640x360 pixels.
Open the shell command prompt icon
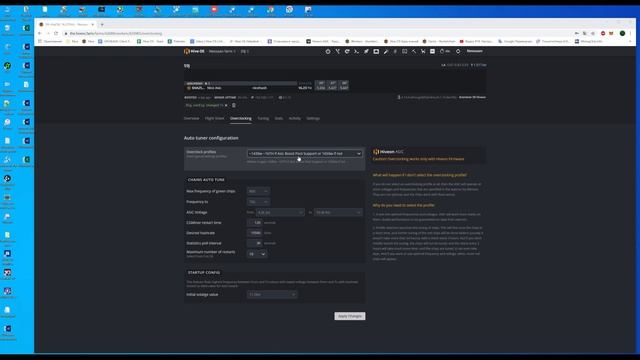(x=356, y=51)
